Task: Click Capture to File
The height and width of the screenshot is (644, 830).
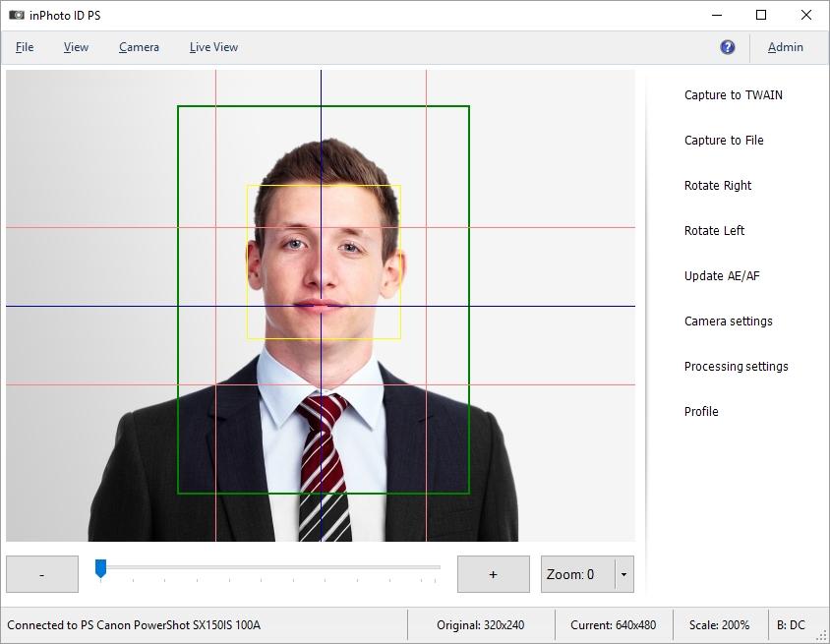Action: pos(724,141)
